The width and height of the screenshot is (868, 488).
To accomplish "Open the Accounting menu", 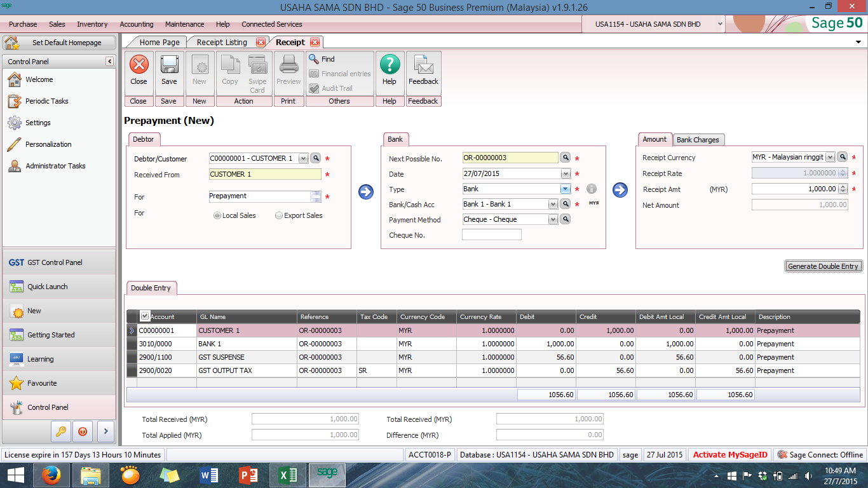I will (137, 24).
